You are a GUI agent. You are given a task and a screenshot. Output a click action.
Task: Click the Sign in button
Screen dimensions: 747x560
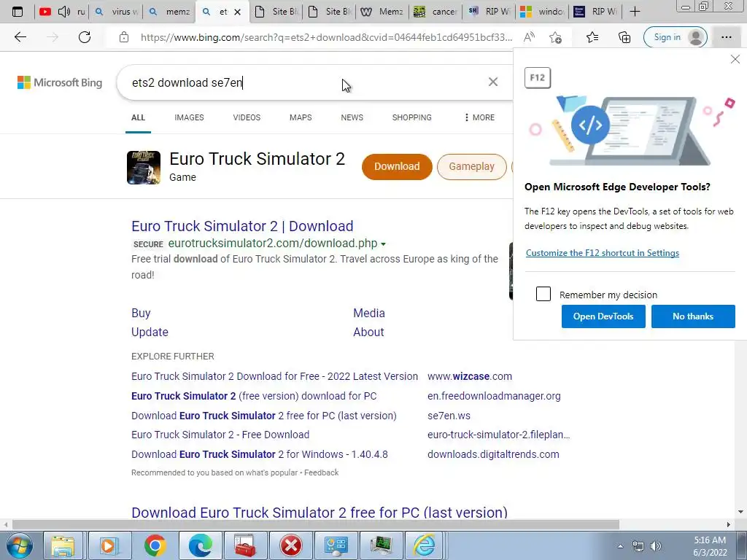click(676, 37)
